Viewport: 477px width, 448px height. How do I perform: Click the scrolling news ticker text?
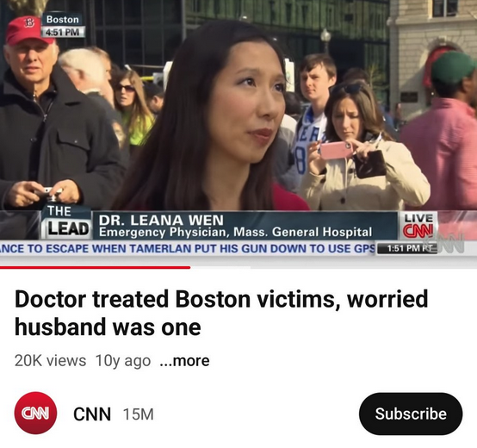[188, 249]
